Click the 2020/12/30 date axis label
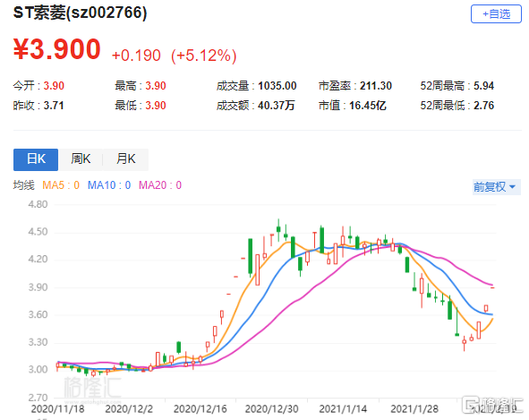 [271, 409]
